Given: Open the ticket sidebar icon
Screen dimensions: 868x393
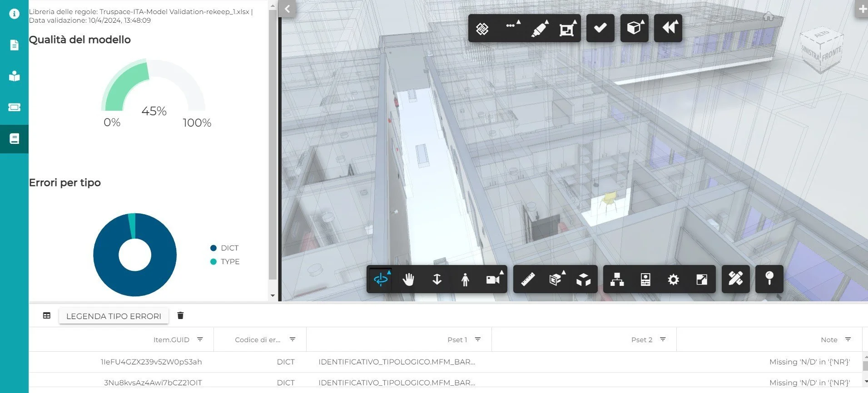Looking at the screenshot, I should (x=14, y=107).
